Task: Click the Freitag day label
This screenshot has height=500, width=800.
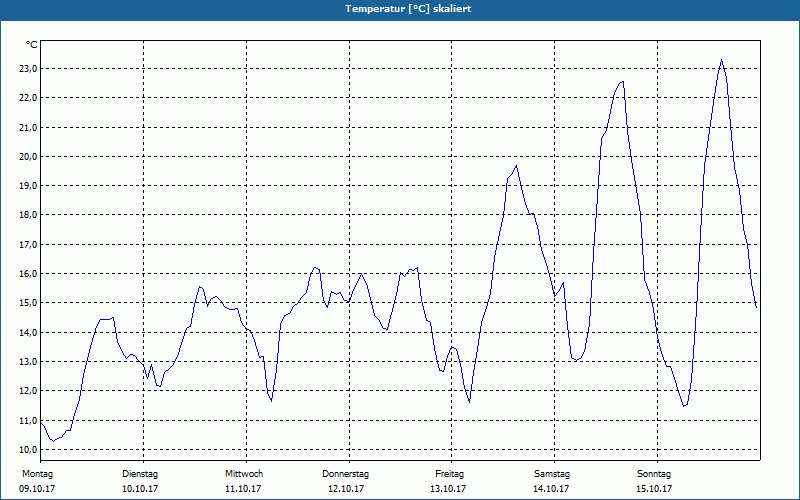Action: (x=449, y=474)
